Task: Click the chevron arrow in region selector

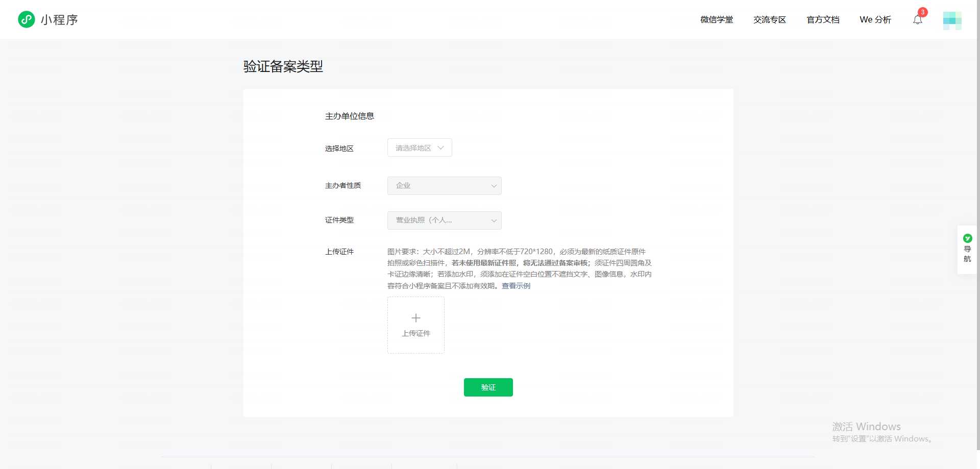Action: (440, 148)
